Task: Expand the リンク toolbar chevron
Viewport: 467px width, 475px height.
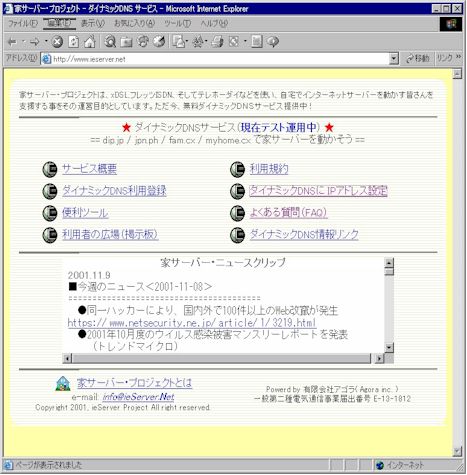Action: coord(459,57)
